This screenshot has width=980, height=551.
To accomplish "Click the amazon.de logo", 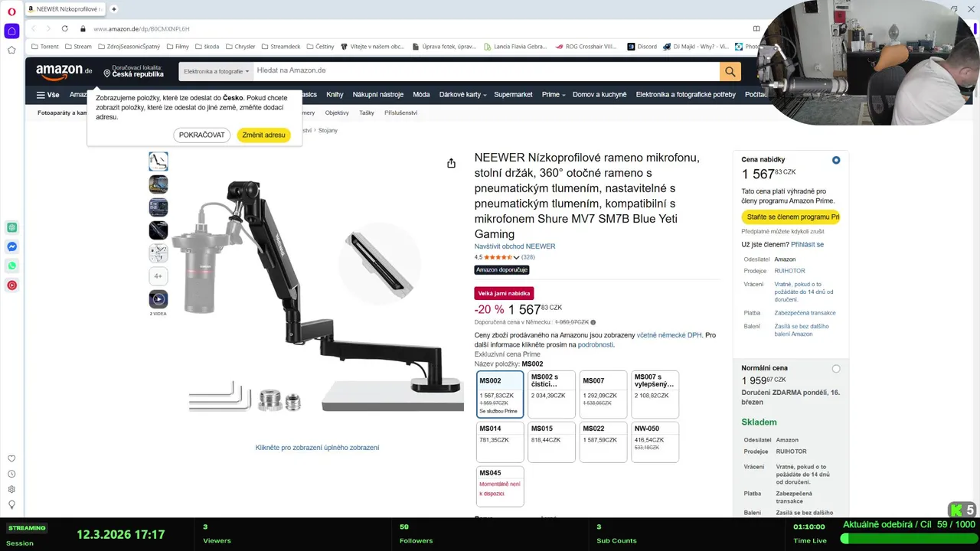I will click(x=64, y=71).
